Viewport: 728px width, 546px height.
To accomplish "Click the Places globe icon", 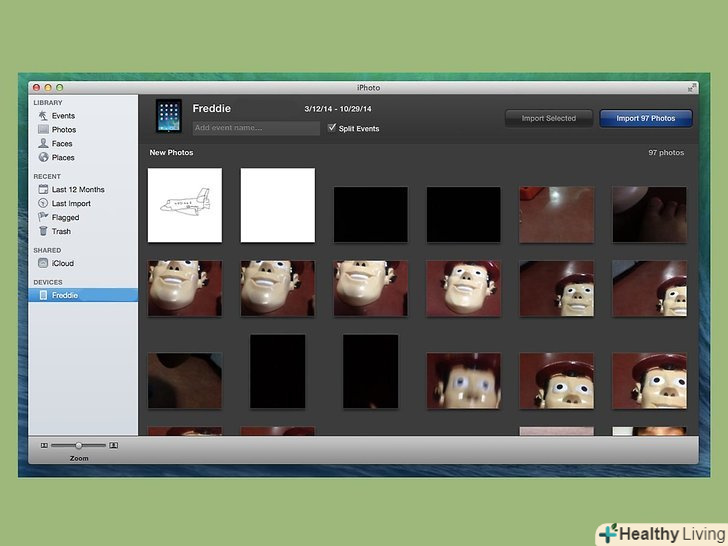I will pos(43,157).
